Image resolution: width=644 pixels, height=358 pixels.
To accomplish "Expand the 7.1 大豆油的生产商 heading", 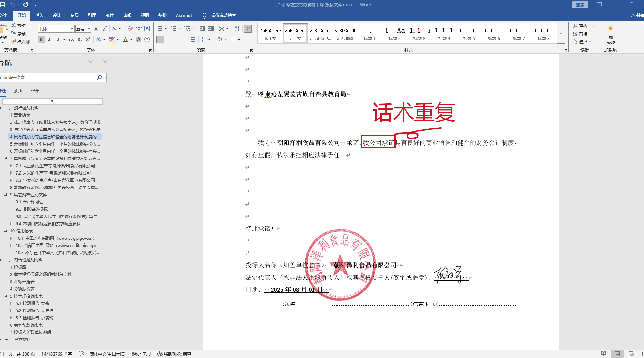I will [11, 166].
